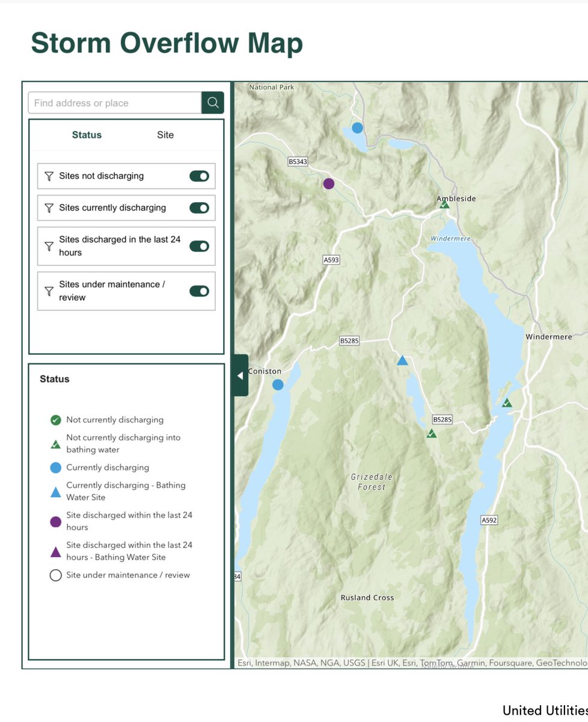Click the Esri attribution text
588x722 pixels.
tap(413, 663)
